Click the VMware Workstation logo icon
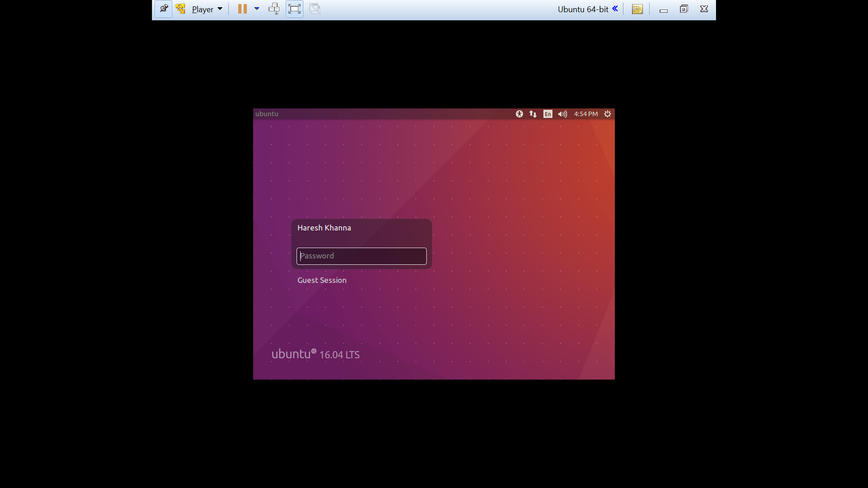The image size is (868, 488). click(x=180, y=8)
